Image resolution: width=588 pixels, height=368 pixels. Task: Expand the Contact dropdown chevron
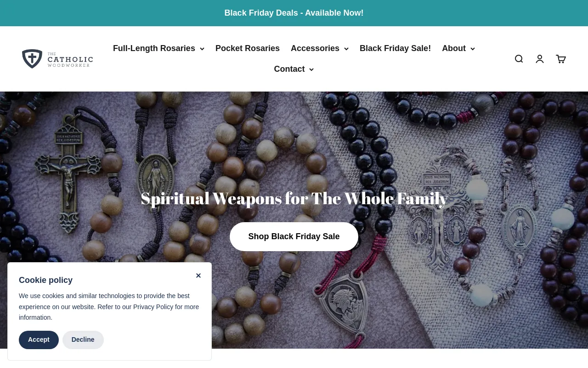pos(311,69)
